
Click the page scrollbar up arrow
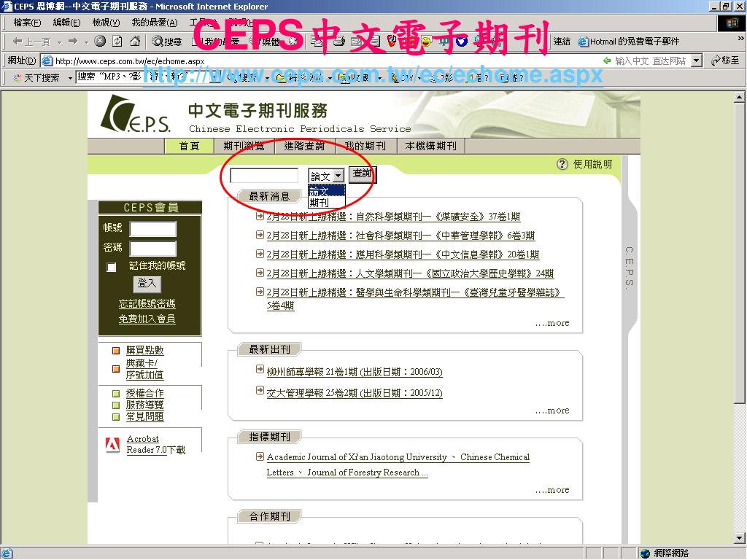click(739, 97)
